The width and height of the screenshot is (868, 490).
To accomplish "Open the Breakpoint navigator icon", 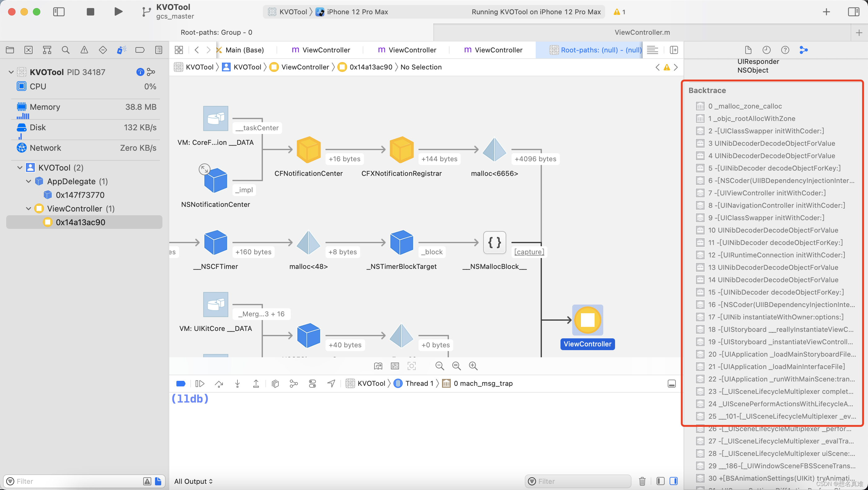I will point(140,50).
